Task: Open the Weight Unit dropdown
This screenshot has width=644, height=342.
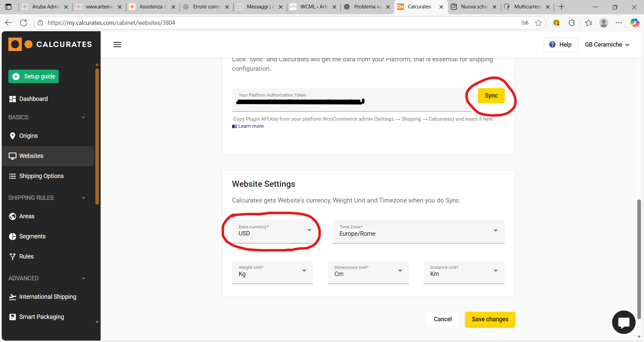Action: (272, 272)
